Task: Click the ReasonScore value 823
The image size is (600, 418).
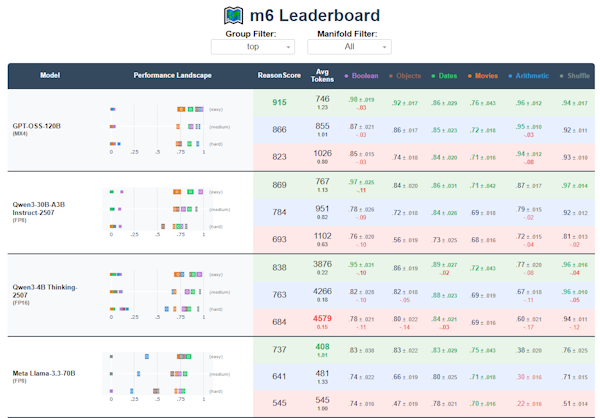Action: [x=279, y=157]
